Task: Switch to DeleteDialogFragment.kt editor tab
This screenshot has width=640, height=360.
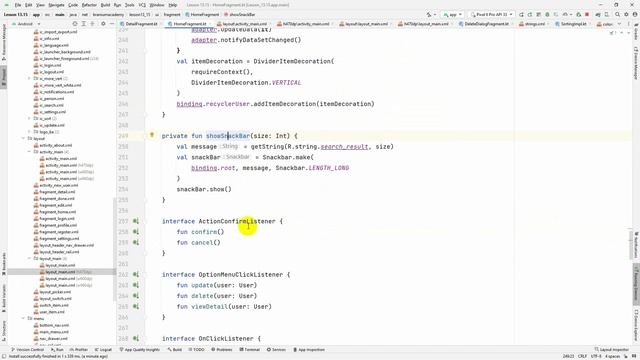Action: pyautogui.click(x=484, y=24)
